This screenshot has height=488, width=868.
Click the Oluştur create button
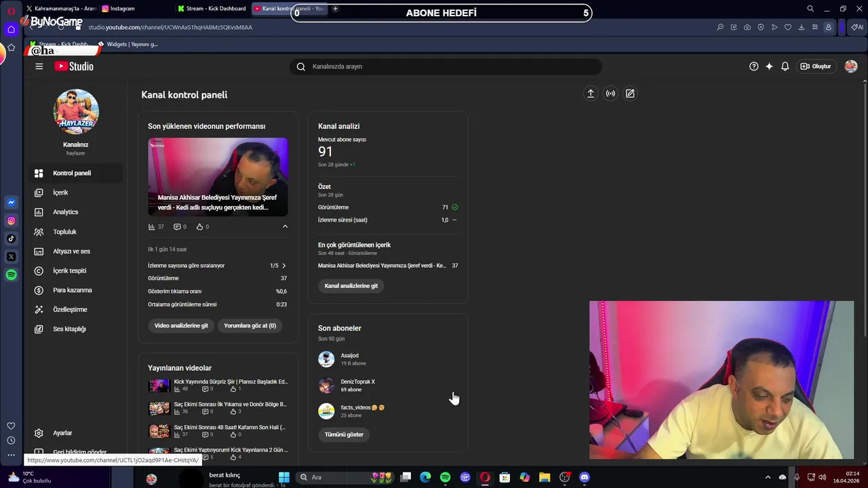[x=815, y=66]
